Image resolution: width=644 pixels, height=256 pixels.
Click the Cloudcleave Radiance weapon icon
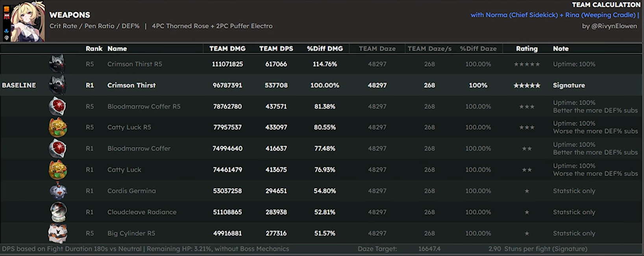pos(58,212)
